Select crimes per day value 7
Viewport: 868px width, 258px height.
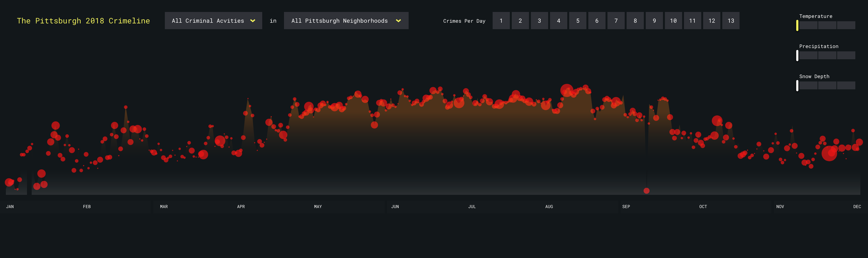click(x=616, y=20)
